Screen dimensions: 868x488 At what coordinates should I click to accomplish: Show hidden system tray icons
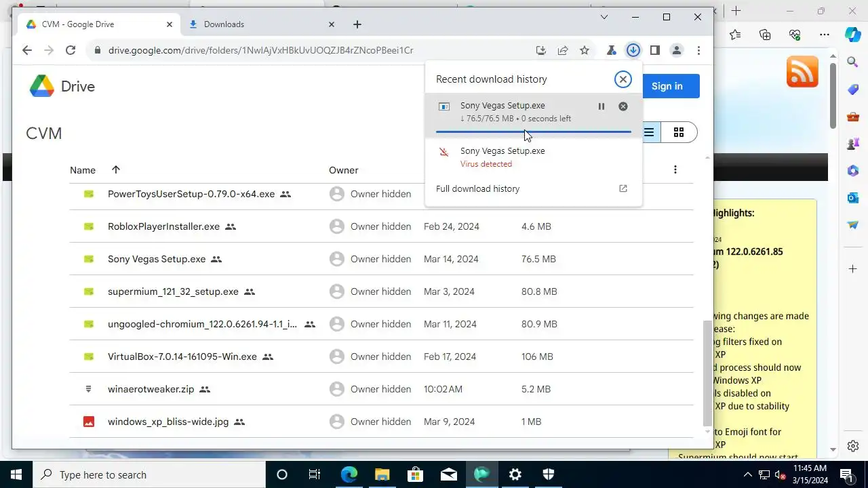click(x=748, y=474)
